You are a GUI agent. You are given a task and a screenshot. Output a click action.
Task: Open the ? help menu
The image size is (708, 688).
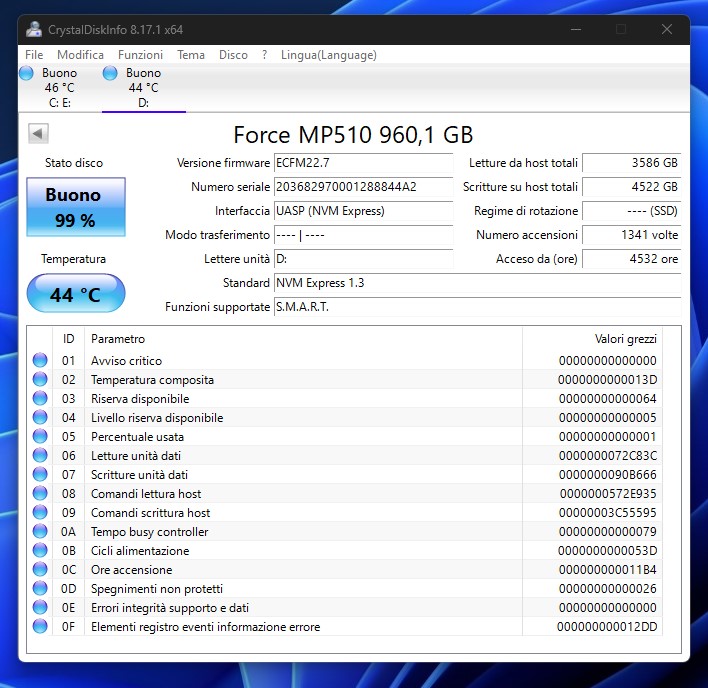point(265,55)
